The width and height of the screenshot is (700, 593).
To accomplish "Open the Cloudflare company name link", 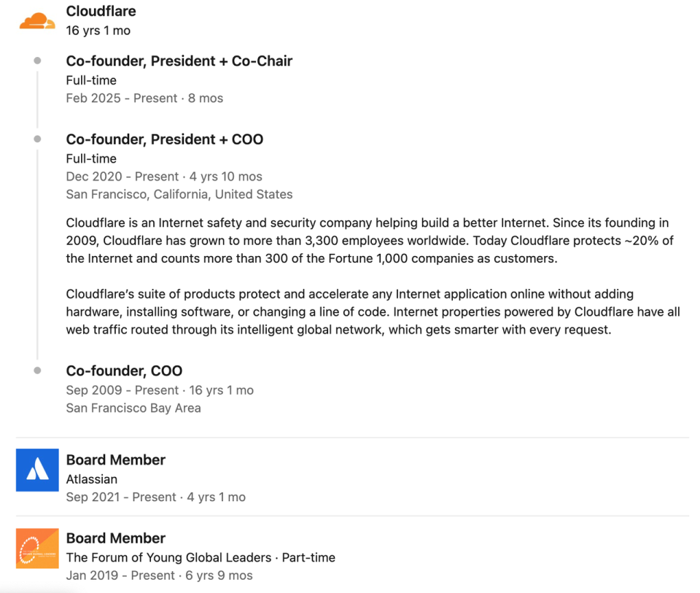I will tap(101, 11).
